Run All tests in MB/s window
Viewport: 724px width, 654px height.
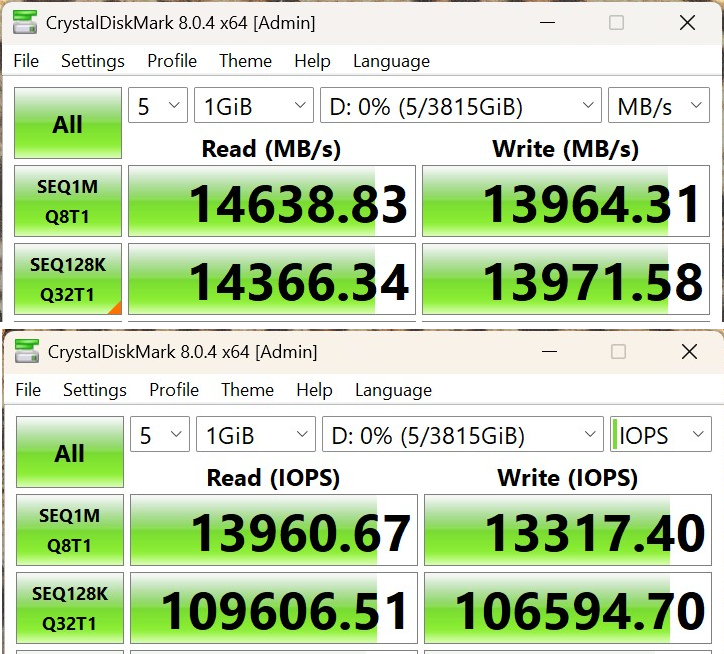[68, 123]
